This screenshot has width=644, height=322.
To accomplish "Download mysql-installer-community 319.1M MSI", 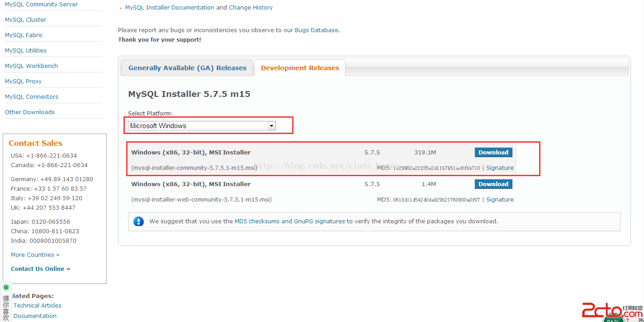I will (493, 152).
